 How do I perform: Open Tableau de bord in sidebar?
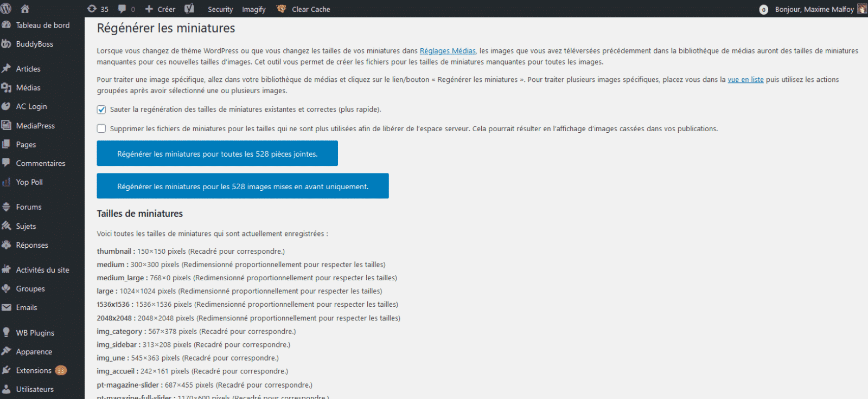(x=42, y=25)
